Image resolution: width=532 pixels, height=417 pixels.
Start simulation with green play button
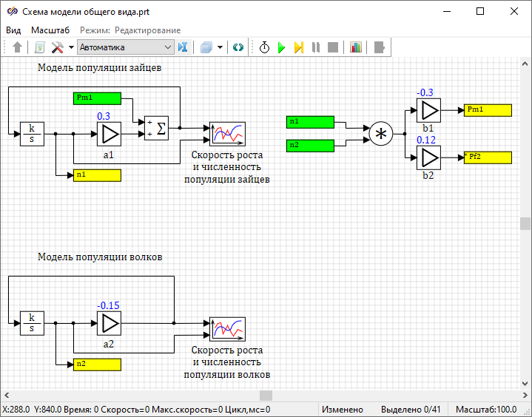pos(281,47)
